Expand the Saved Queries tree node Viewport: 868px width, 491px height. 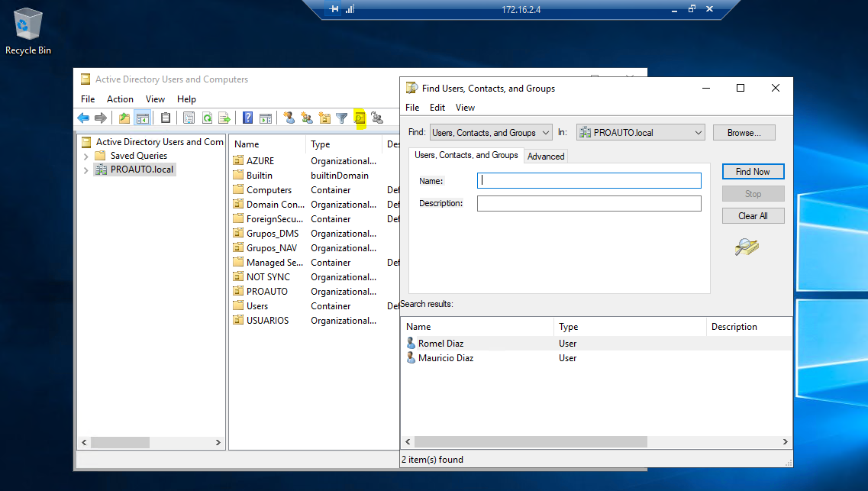[86, 156]
